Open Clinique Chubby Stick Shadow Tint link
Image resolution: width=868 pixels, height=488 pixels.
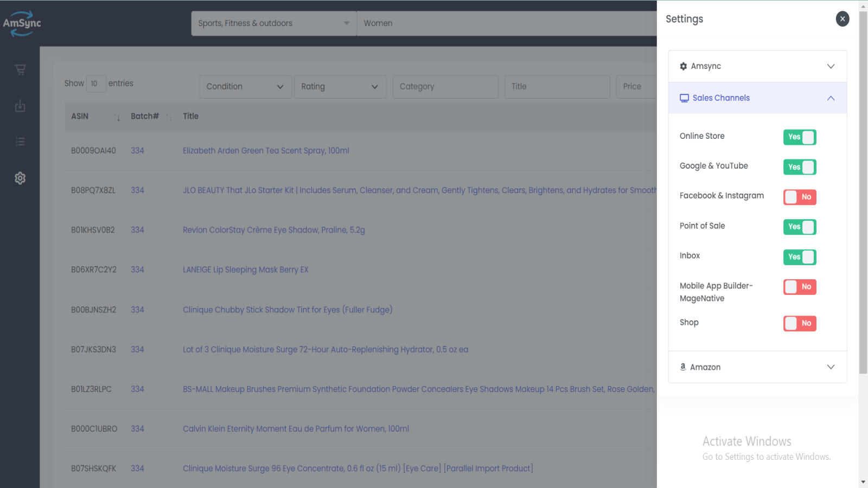[288, 310]
